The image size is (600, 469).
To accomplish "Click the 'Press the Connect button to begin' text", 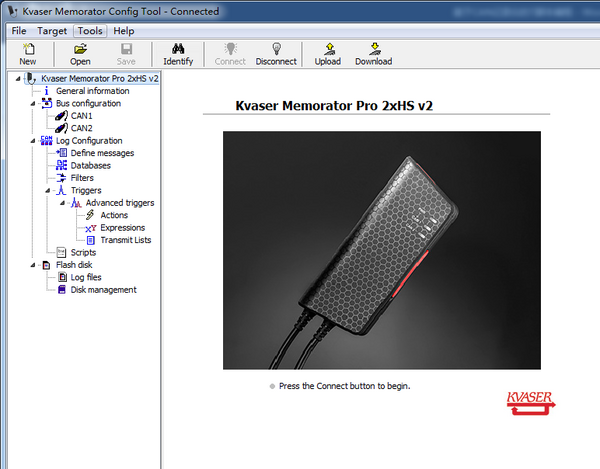I will click(344, 386).
